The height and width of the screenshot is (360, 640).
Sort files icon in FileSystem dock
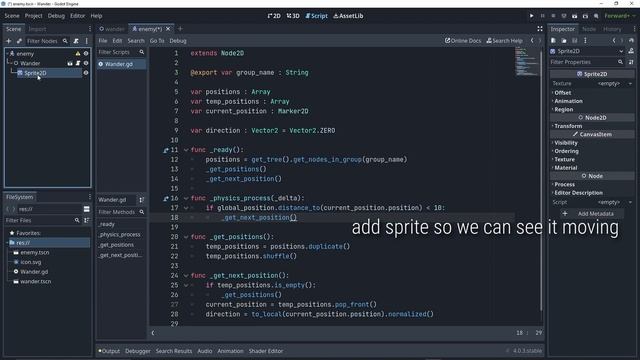coord(87,220)
